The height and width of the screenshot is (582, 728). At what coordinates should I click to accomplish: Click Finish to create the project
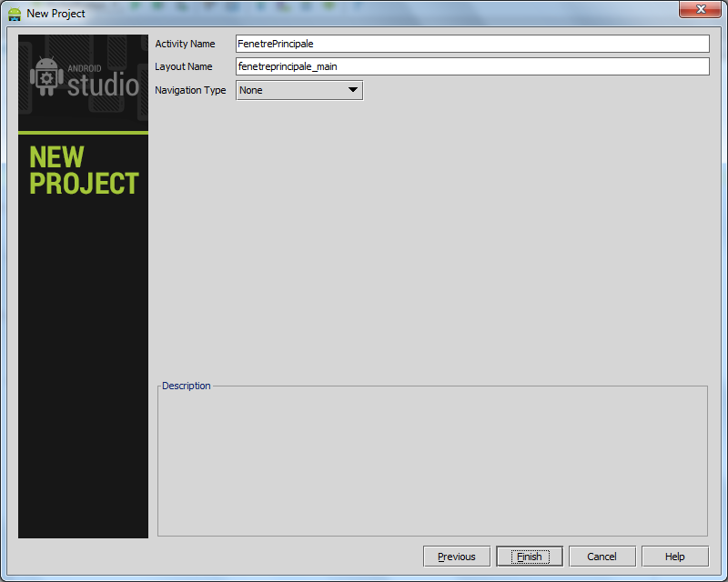(x=530, y=557)
